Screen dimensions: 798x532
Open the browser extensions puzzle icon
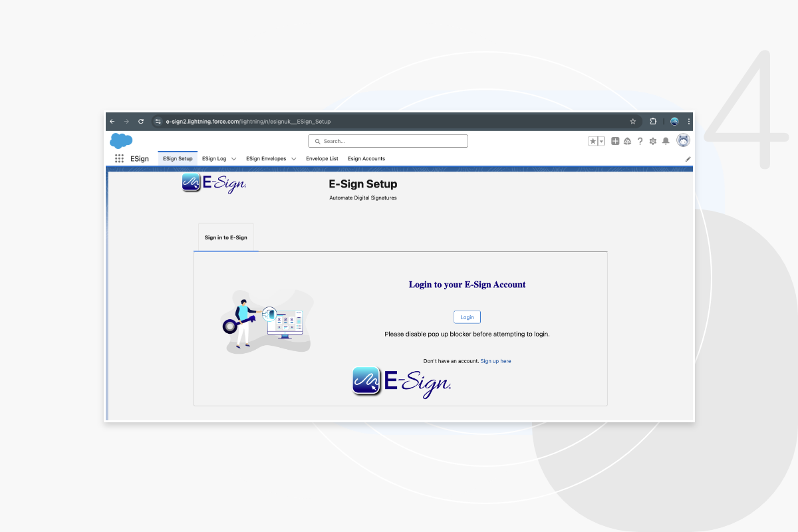[x=653, y=122]
